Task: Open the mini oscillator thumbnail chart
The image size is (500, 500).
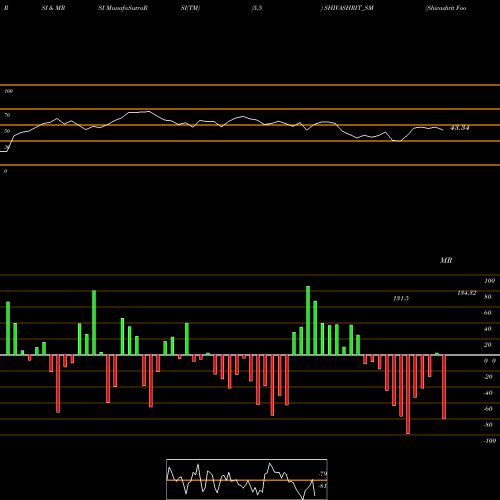Action: coord(247,479)
